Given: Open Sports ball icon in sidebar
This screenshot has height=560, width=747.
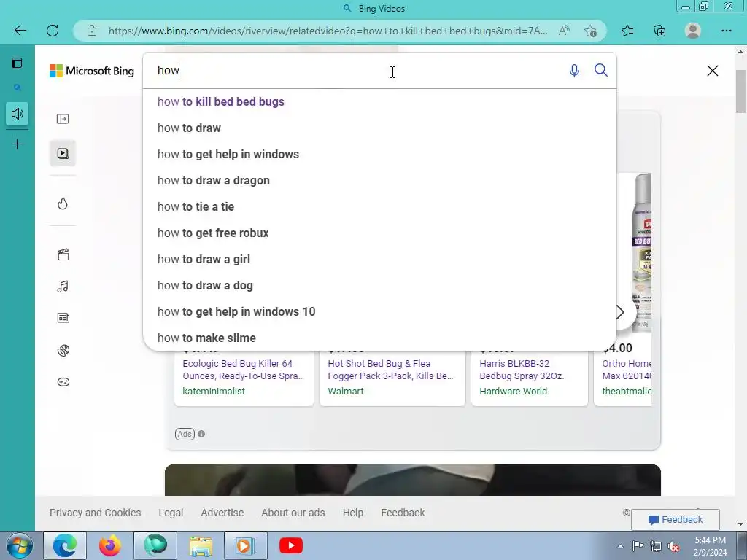Looking at the screenshot, I should (x=63, y=350).
